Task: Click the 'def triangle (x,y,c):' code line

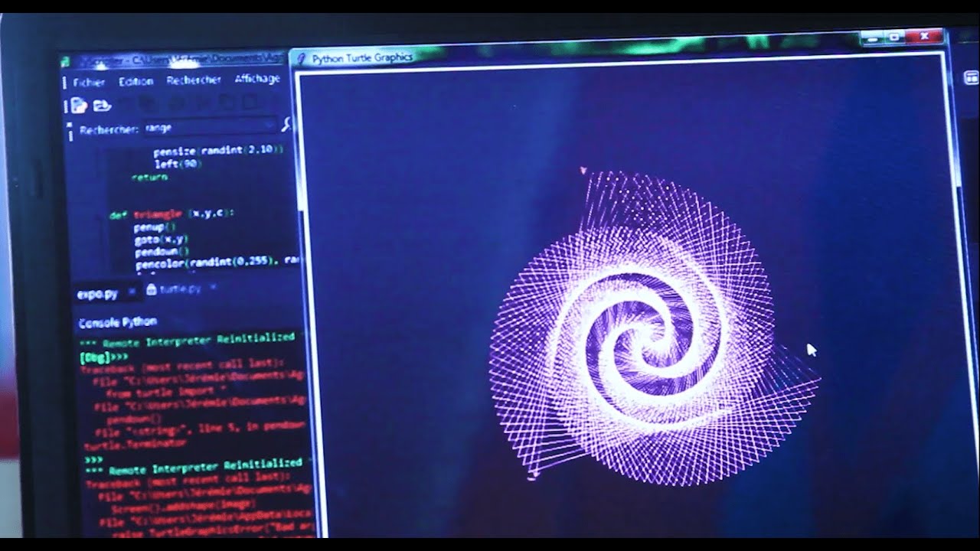Action: point(171,214)
